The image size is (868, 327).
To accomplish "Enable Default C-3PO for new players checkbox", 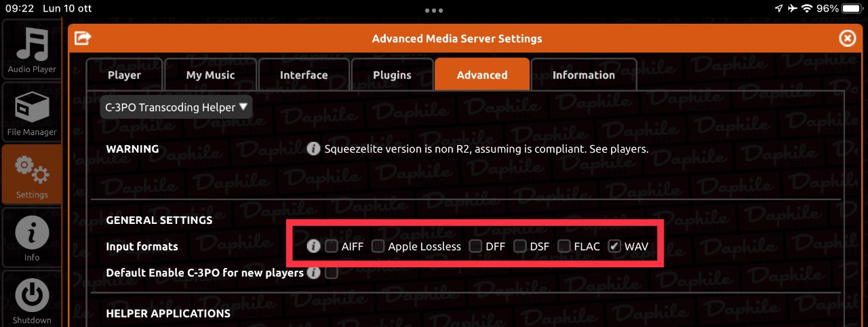I will pyautogui.click(x=332, y=273).
